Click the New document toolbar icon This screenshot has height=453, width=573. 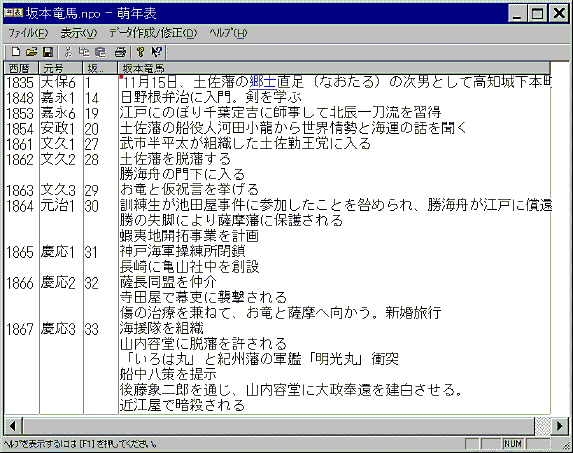coord(16,52)
